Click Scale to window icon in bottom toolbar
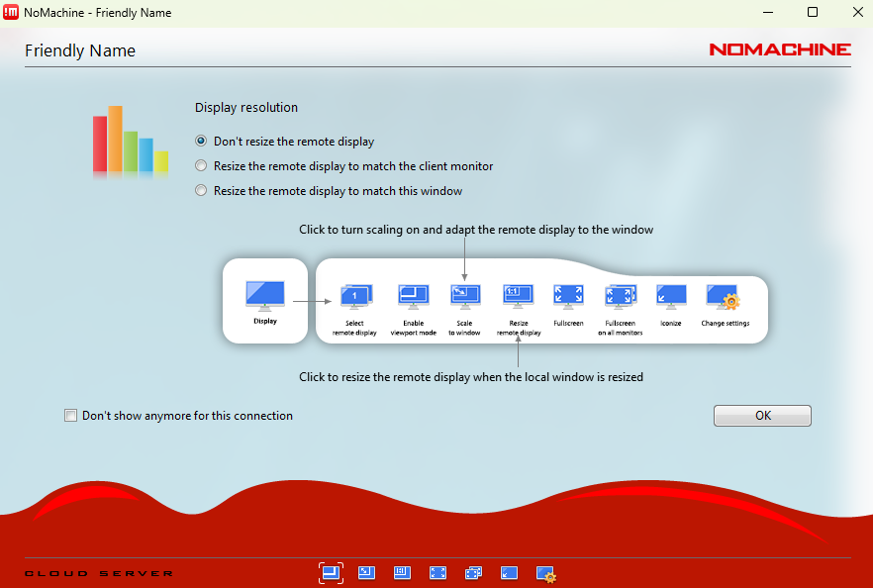This screenshot has width=873, height=588. 366,572
